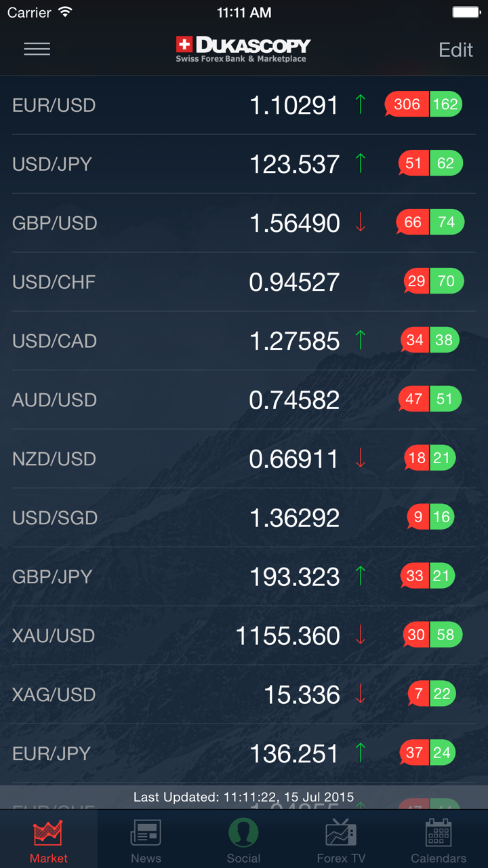488x868 pixels.
Task: Tap the AUD/USD price 0.74582
Action: 294,400
